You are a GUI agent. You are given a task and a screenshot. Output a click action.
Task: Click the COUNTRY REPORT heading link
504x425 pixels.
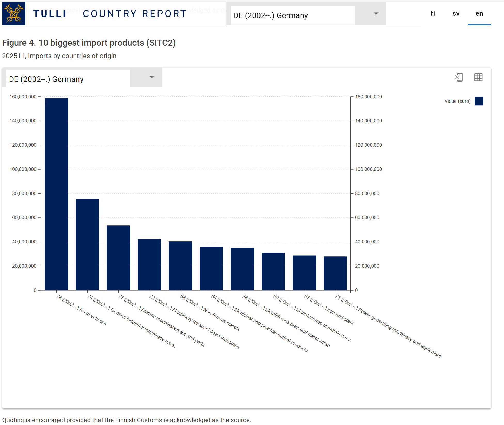pyautogui.click(x=135, y=14)
